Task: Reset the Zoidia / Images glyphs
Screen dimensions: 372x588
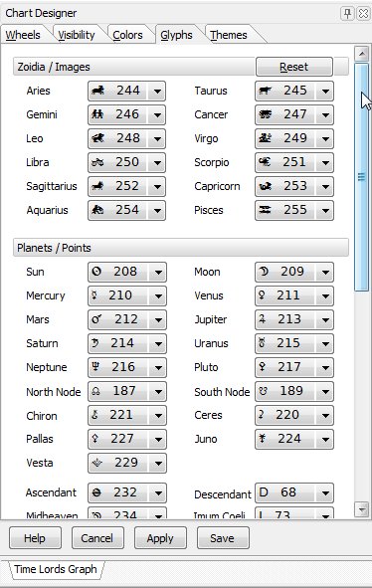Action: click(x=294, y=67)
